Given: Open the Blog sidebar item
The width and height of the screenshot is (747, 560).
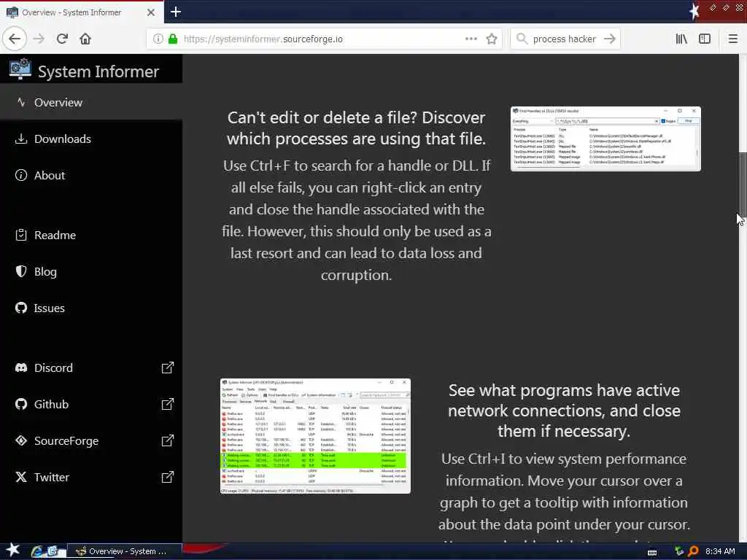Looking at the screenshot, I should point(91,271).
